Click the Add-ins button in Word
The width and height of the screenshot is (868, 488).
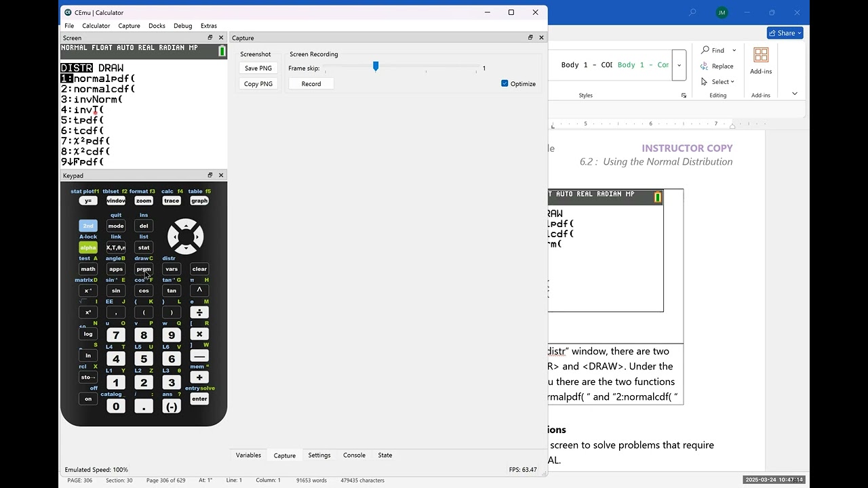click(x=761, y=61)
